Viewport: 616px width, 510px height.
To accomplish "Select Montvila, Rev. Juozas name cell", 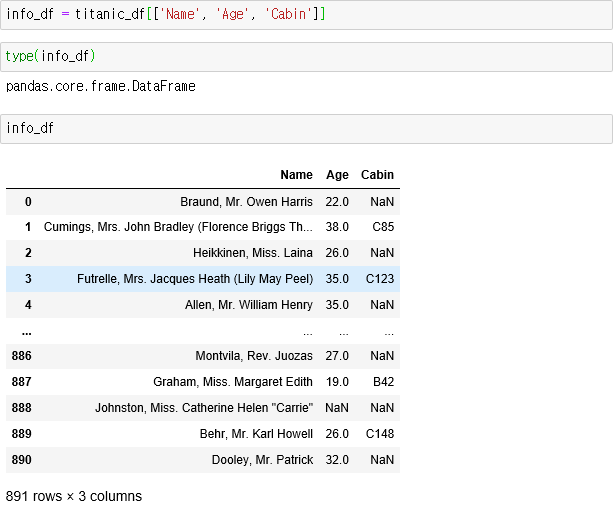I will (254, 356).
